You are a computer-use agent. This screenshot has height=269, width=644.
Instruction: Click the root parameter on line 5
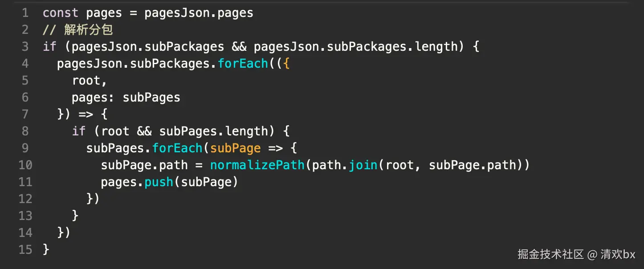pyautogui.click(x=86, y=81)
